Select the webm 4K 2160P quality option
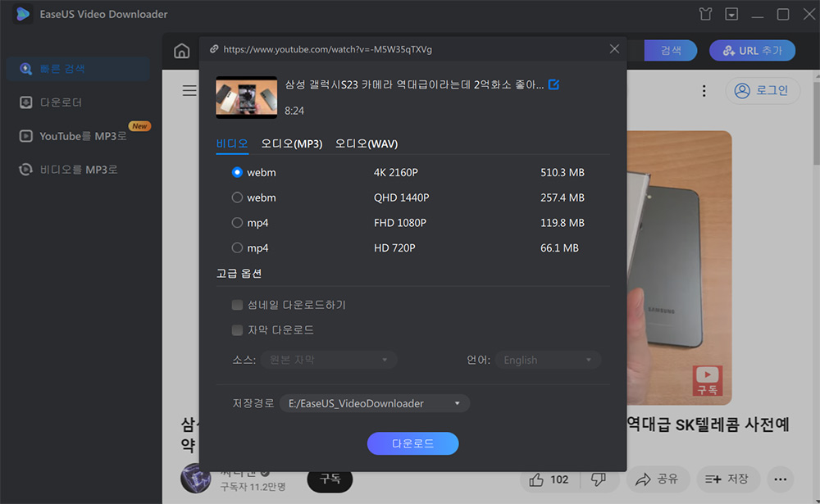820x504 pixels. coord(237,172)
